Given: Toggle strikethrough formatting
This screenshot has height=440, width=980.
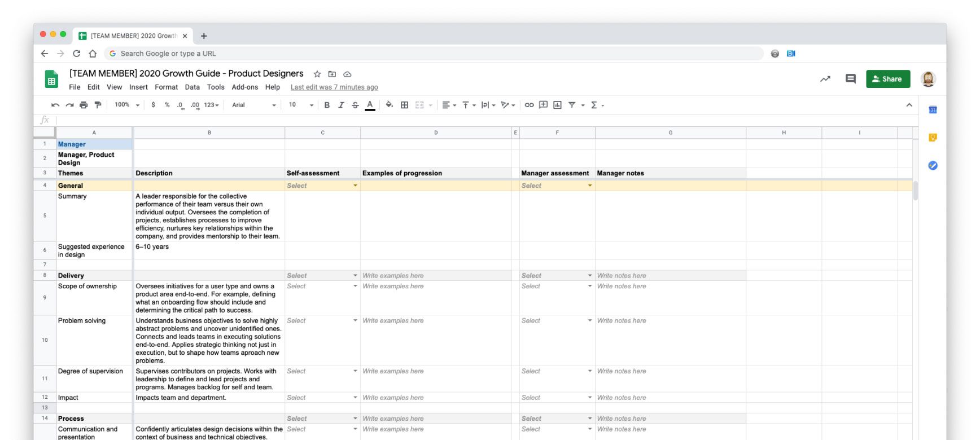Looking at the screenshot, I should (355, 105).
